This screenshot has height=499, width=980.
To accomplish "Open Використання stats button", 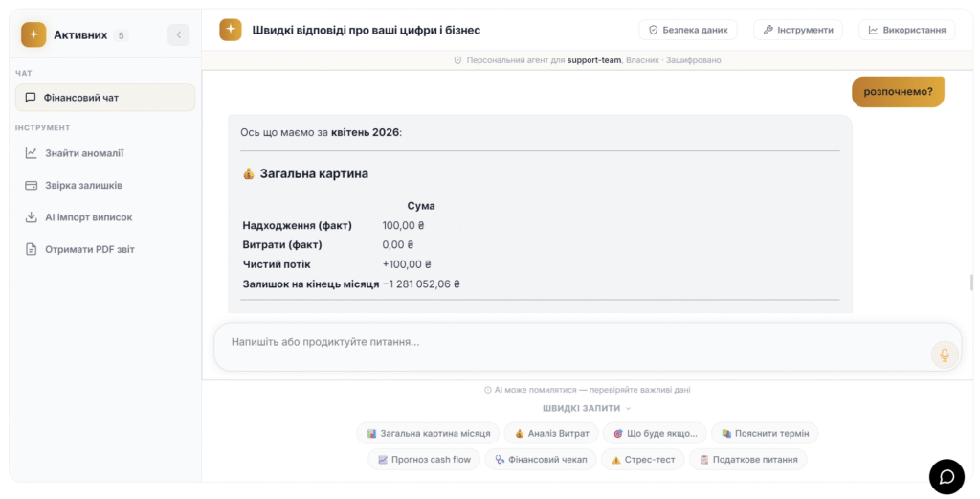I will tap(906, 30).
